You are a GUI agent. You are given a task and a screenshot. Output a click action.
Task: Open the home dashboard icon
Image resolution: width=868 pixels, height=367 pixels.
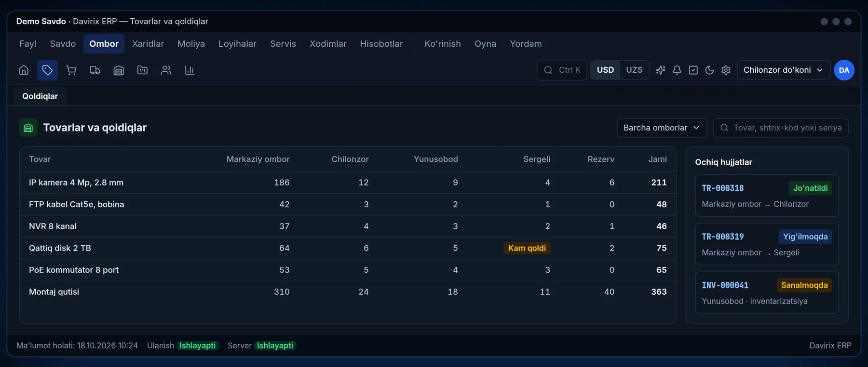tap(24, 70)
